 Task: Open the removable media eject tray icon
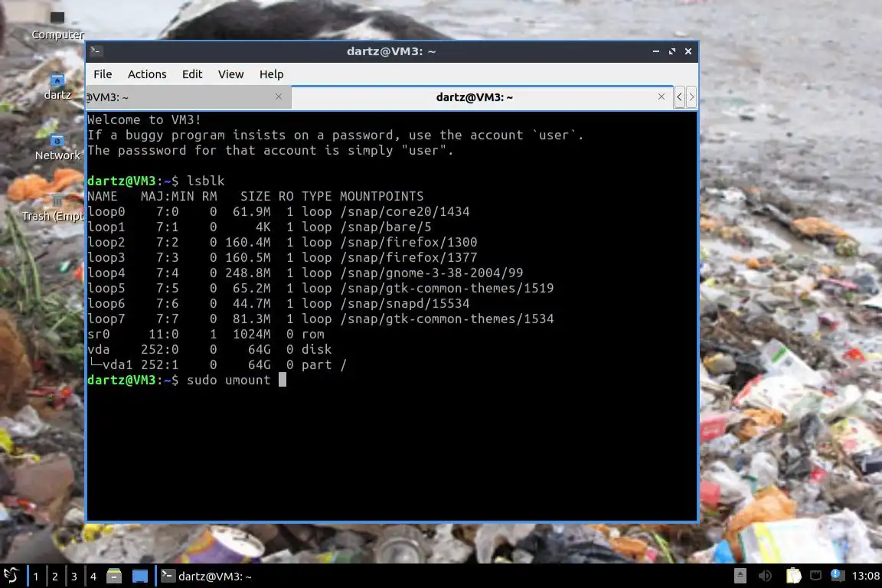click(740, 576)
